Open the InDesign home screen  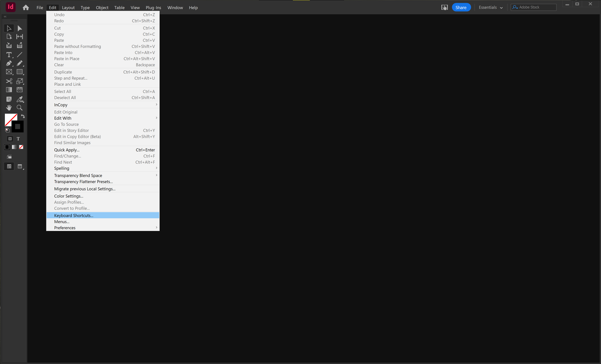pos(26,7)
